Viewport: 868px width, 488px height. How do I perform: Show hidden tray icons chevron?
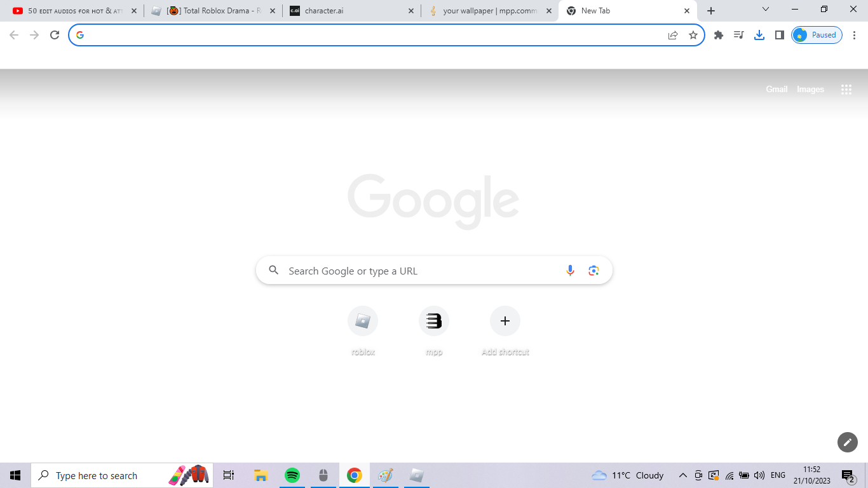[683, 475]
